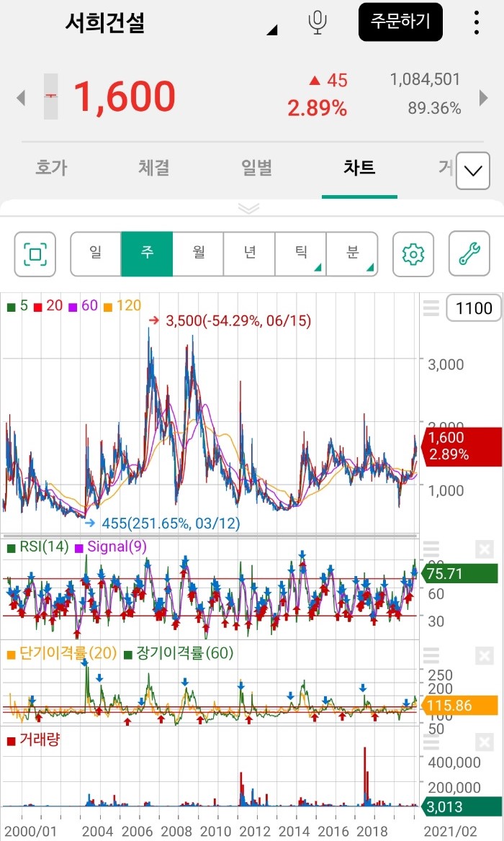Switch to the 체결 tab
Screen dimensions: 504x841
(154, 168)
